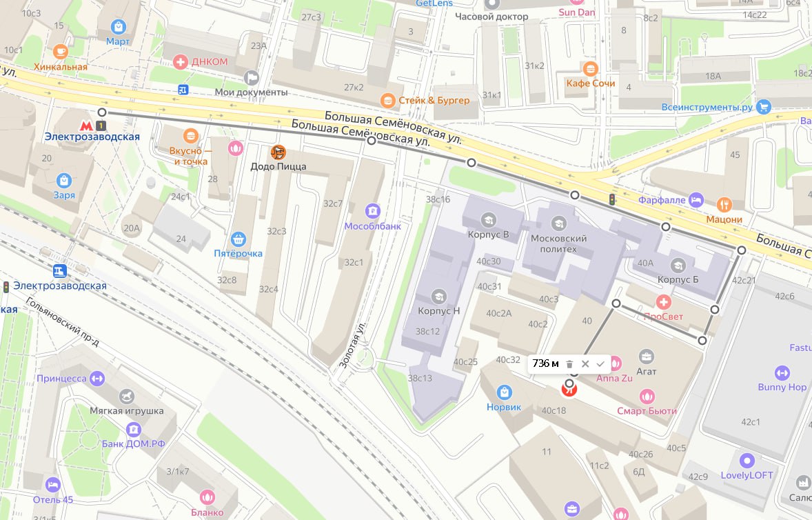The width and height of the screenshot is (812, 520).
Task: Select the Электрозаводская railway station icon
Action: (x=59, y=271)
